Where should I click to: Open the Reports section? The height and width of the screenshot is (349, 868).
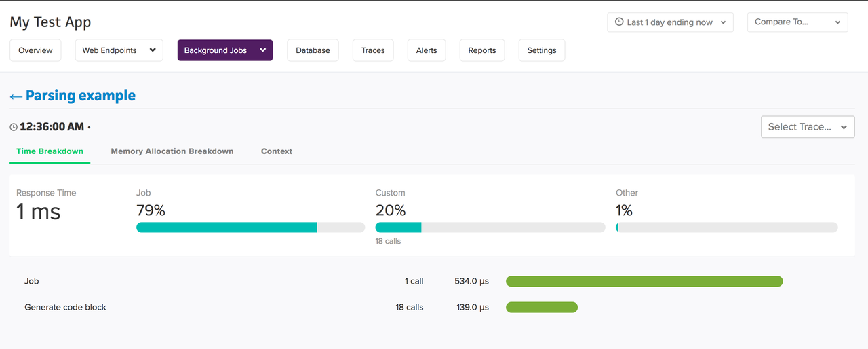[482, 50]
